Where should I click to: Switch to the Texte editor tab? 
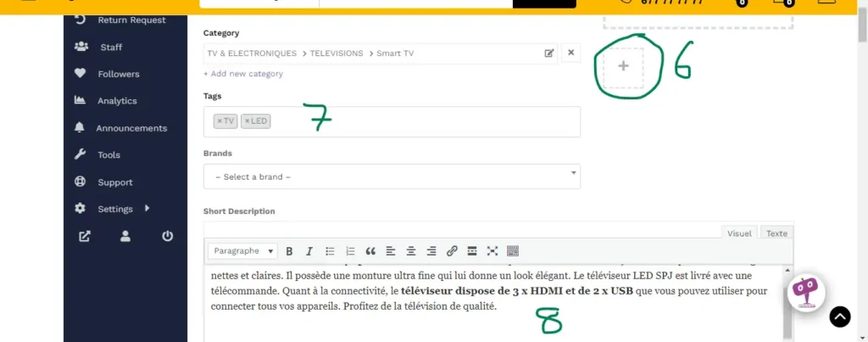[x=776, y=233]
